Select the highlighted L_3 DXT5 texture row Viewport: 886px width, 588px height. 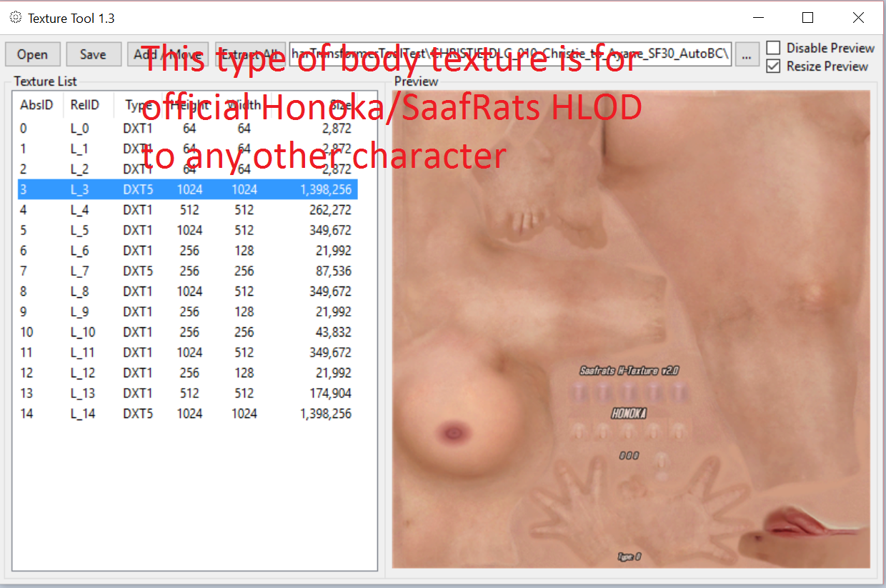[186, 189]
